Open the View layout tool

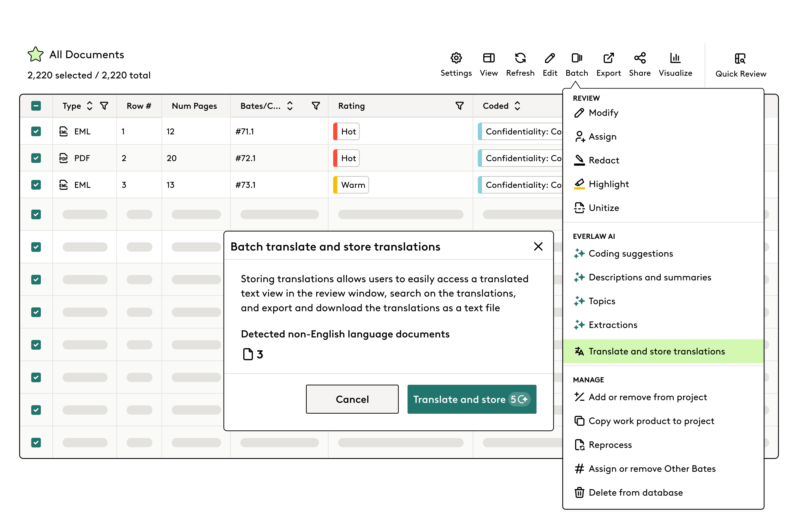489,65
